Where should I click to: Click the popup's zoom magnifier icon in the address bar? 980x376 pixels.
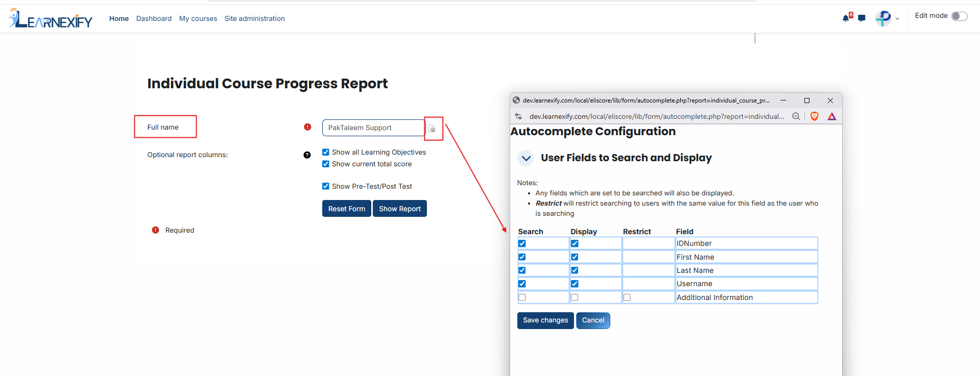coord(796,116)
